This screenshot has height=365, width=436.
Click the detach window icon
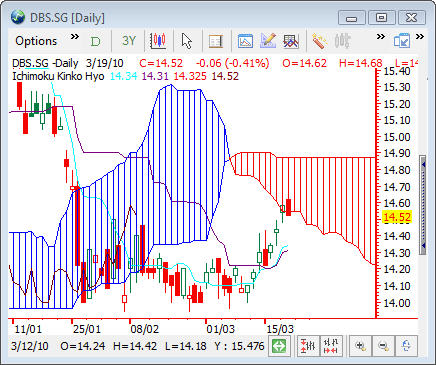point(402,41)
